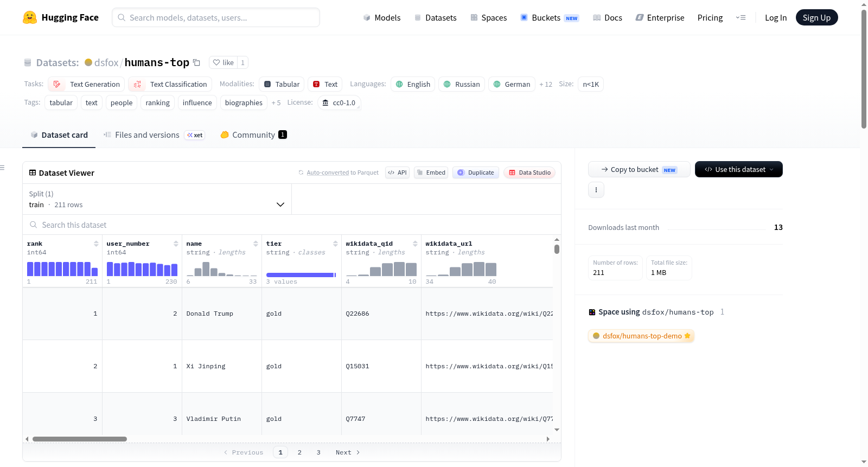Open the Use this dataset dropdown
The height and width of the screenshot is (467, 868).
coord(739,169)
